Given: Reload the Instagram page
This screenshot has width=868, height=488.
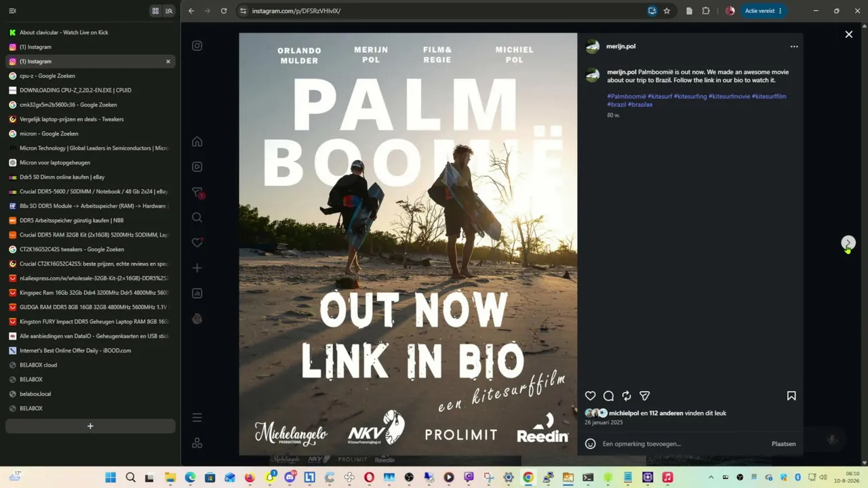Looking at the screenshot, I should click(x=224, y=11).
